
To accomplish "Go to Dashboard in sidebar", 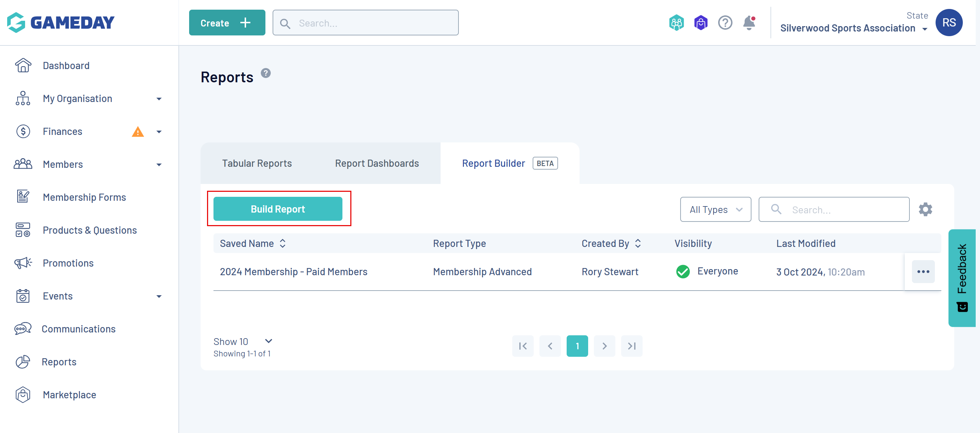I will coord(66,66).
